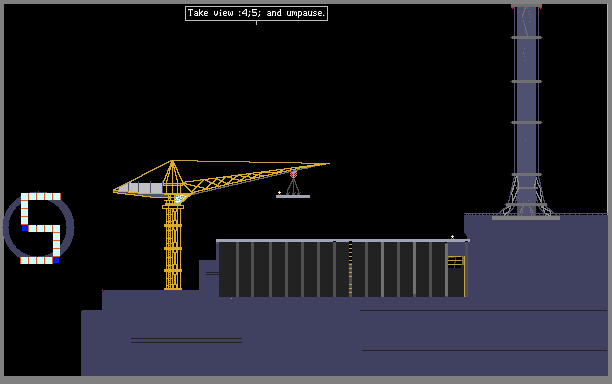Image resolution: width=612 pixels, height=384 pixels.
Task: Click the small star beside the hanging platform
Action: pos(279,192)
